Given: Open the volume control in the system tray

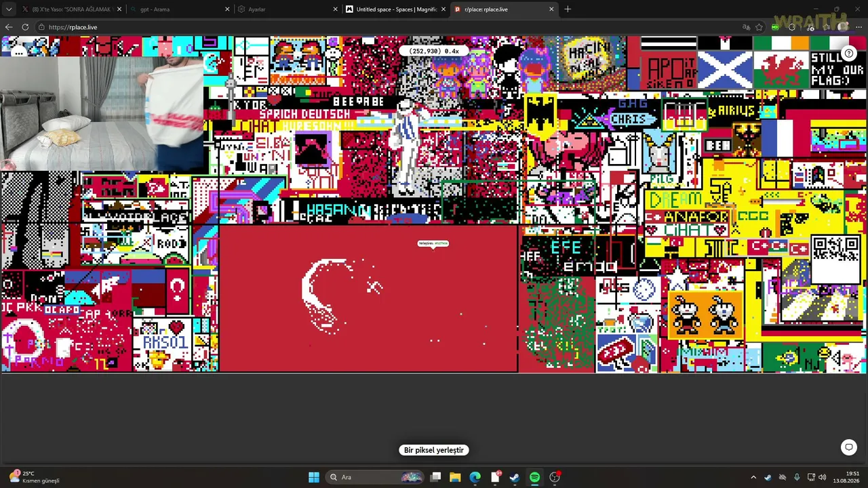Looking at the screenshot, I should click(823, 477).
